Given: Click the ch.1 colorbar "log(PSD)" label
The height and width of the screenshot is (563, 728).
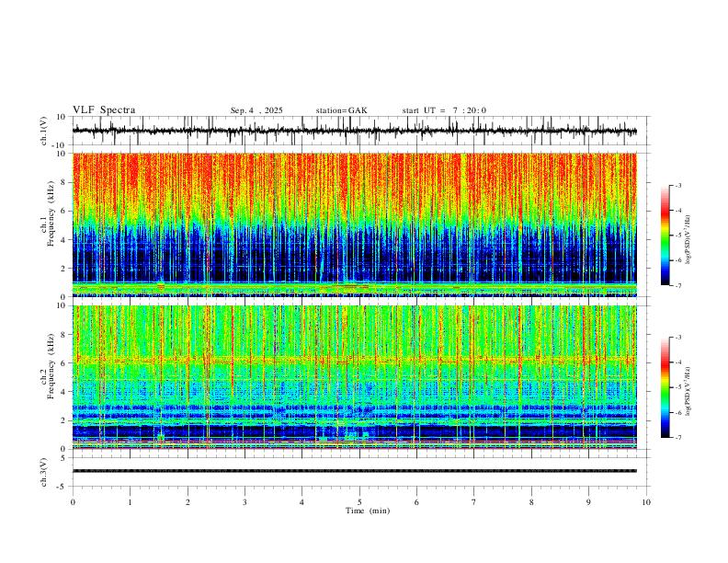Looking at the screenshot, I should point(688,240).
